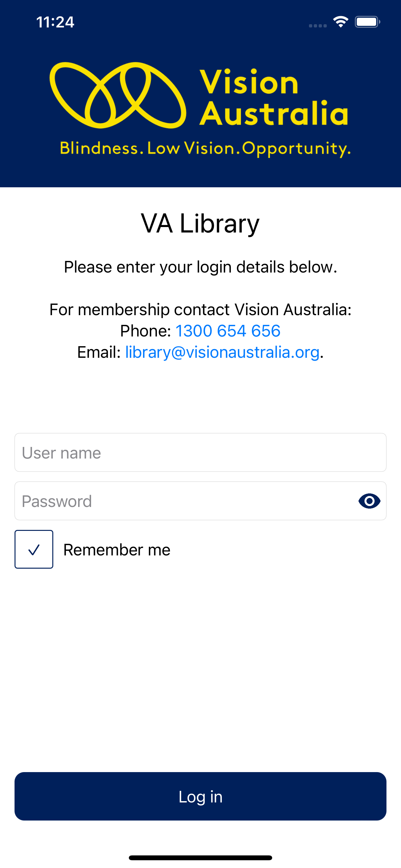401x868 pixels.
Task: Tap the Vision Australia wordmark
Action: 273,98
